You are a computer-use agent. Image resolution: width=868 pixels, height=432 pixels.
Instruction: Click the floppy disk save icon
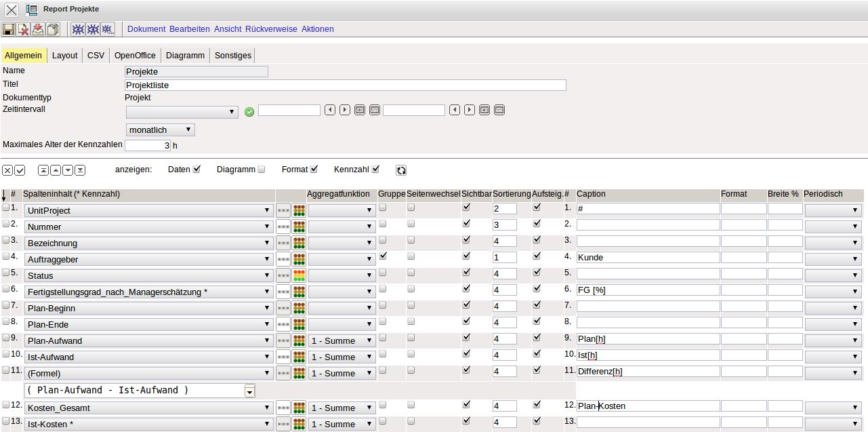pos(8,29)
